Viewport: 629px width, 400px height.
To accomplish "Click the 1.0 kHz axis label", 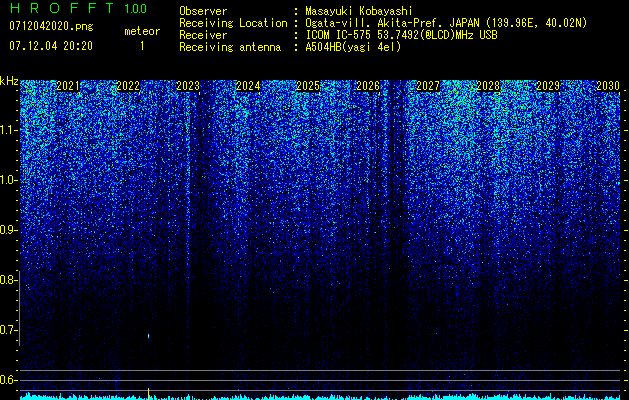I will [7, 180].
